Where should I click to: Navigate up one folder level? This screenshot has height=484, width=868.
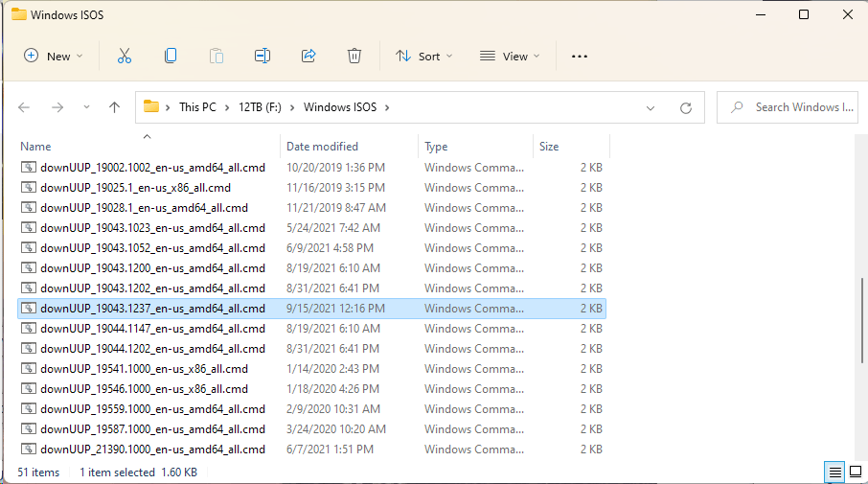pyautogui.click(x=115, y=107)
